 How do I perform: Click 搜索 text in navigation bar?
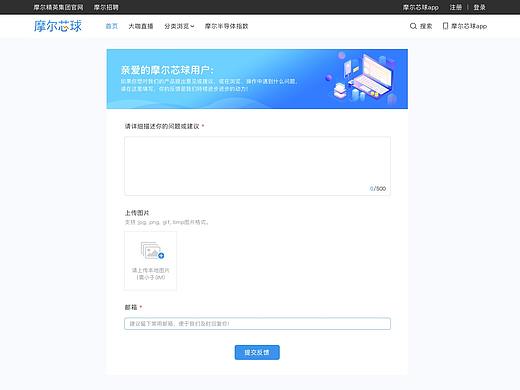pyautogui.click(x=426, y=26)
